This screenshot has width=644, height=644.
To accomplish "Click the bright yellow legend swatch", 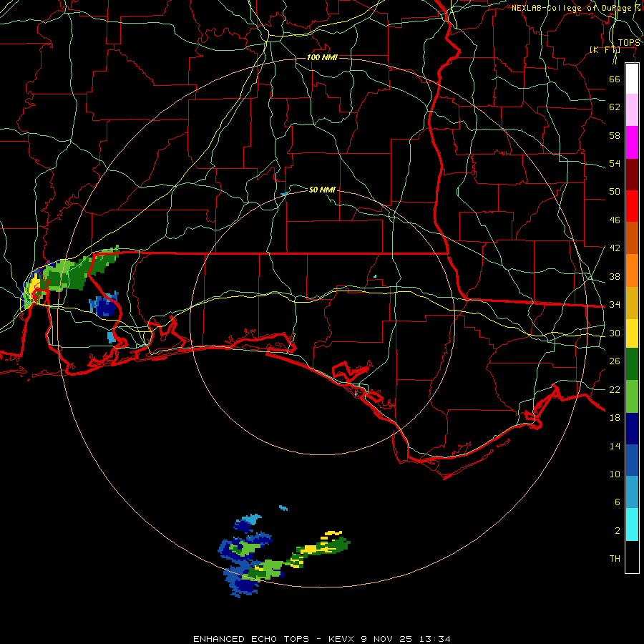I will pyautogui.click(x=632, y=333).
